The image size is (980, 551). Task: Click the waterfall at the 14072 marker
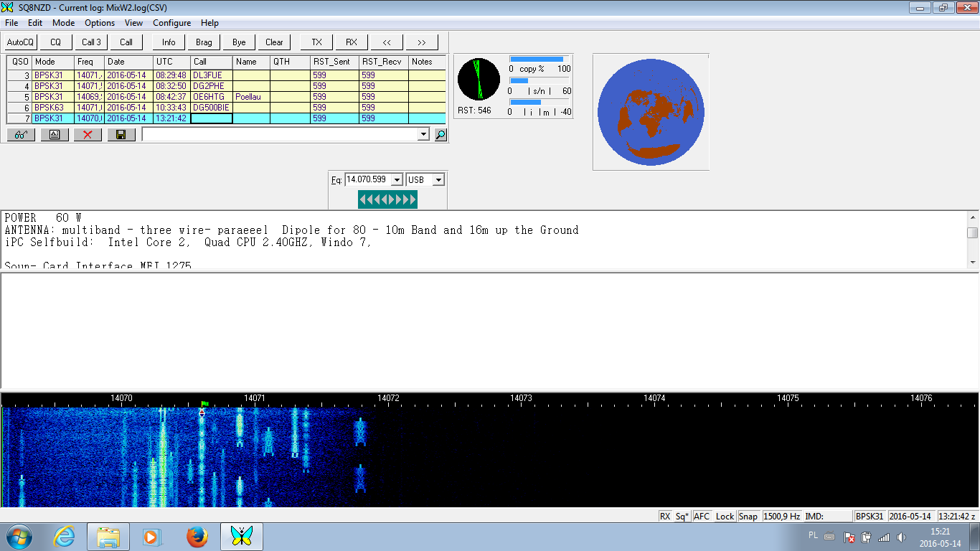point(388,452)
